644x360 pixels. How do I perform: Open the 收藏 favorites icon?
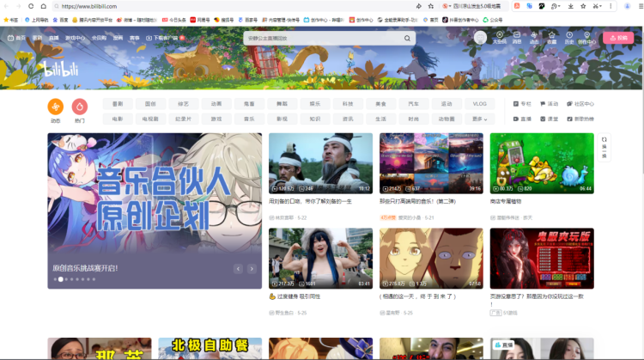pyautogui.click(x=551, y=38)
